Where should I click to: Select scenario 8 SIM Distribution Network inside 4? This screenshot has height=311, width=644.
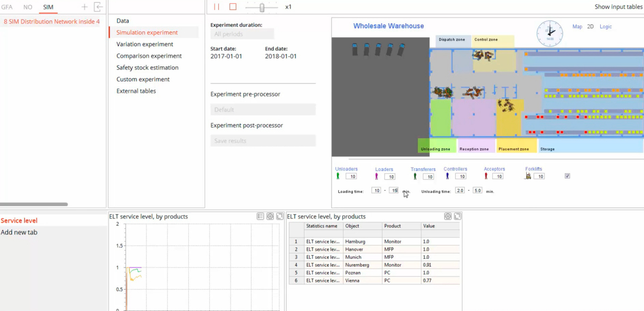[x=52, y=22]
